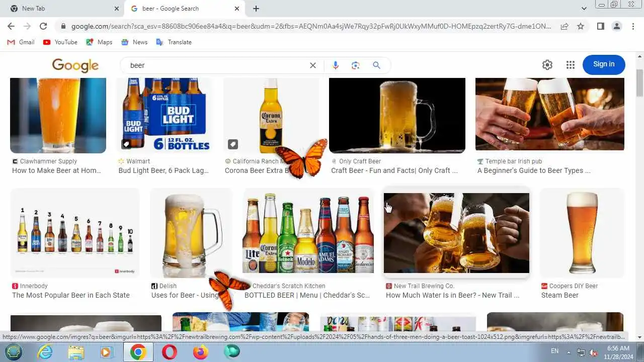The height and width of the screenshot is (362, 644).
Task: Share this page icon in address bar
Action: 565,26
